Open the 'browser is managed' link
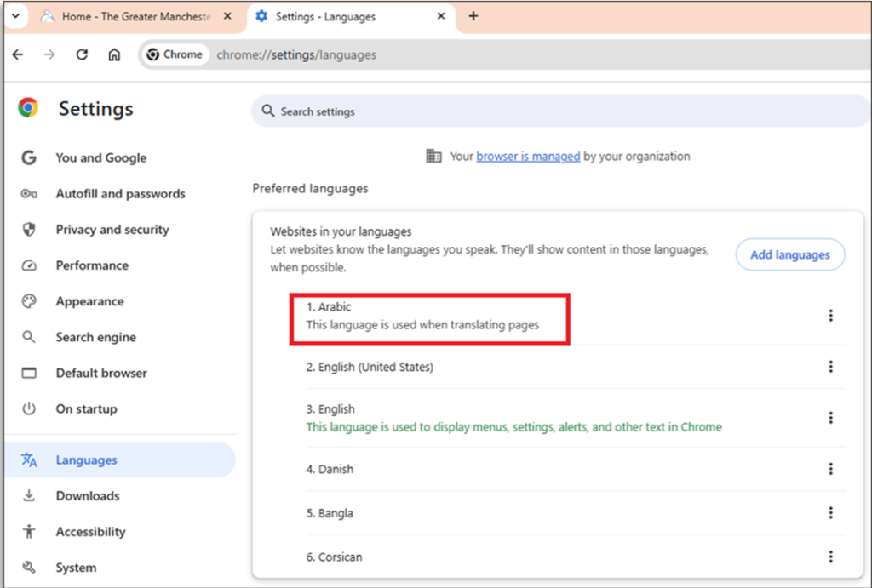Screen dimensions: 872x588 [528, 157]
